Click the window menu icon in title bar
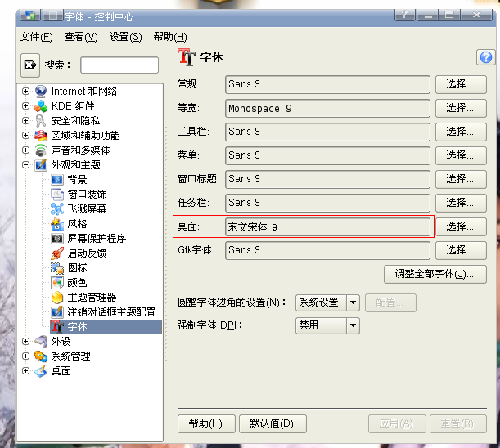 point(30,15)
